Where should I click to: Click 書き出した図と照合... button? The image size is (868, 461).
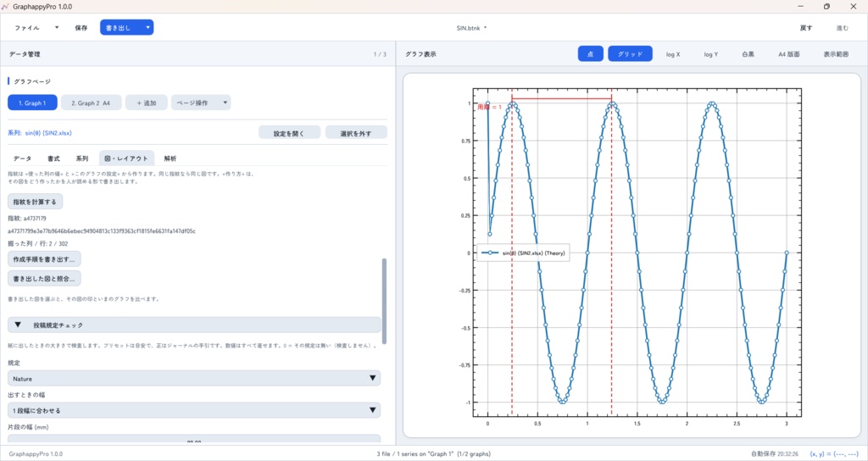pos(44,278)
